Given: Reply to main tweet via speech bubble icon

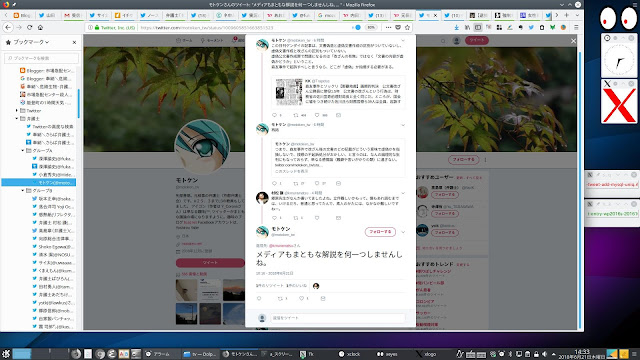Looking at the screenshot, I should tap(259, 298).
